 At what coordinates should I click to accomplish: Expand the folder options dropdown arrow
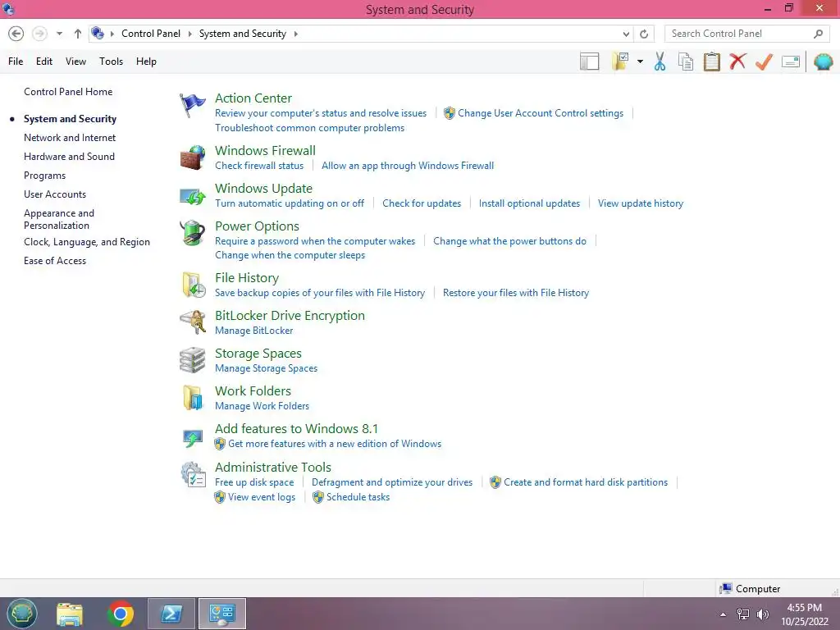tap(640, 62)
